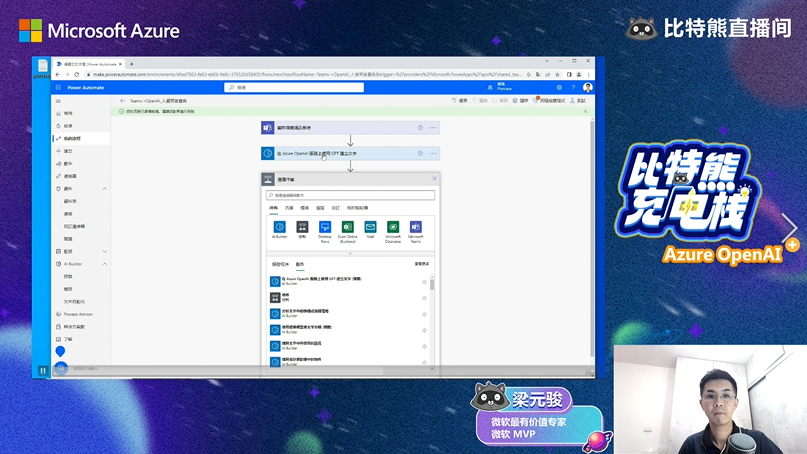Close the choose an operation panel
The height and width of the screenshot is (454, 807).
(434, 179)
